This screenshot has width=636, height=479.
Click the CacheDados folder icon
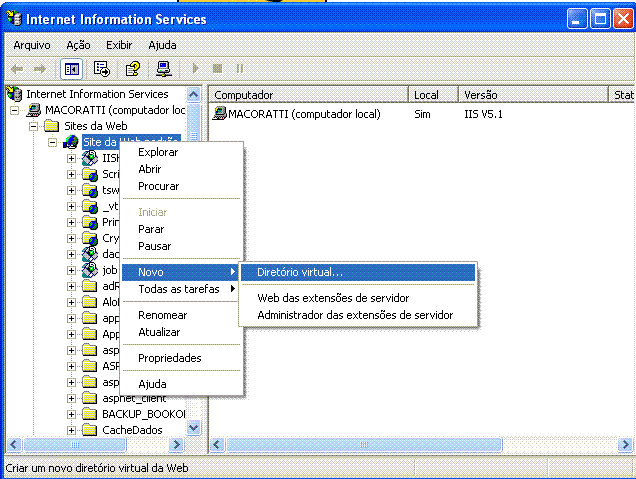(90, 430)
